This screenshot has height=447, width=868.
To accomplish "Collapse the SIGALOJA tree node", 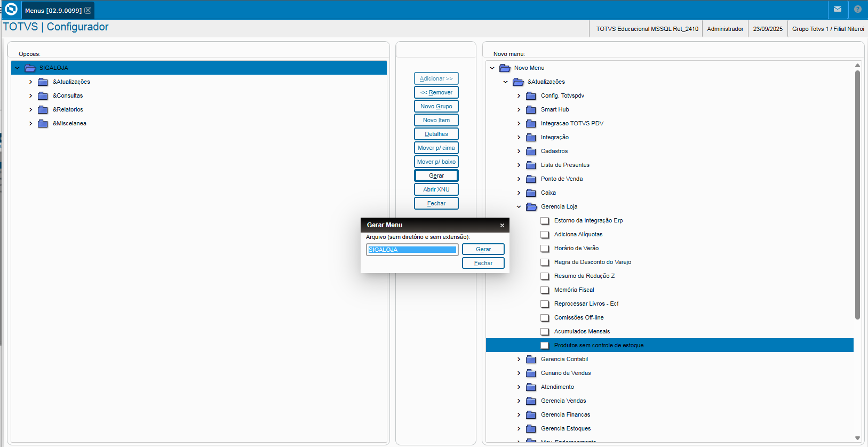I will point(18,68).
